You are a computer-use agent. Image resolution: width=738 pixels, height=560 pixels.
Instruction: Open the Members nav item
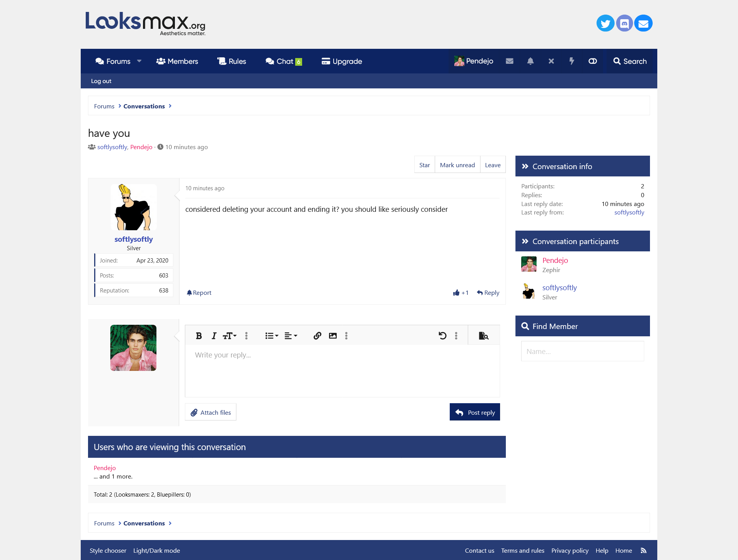177,61
